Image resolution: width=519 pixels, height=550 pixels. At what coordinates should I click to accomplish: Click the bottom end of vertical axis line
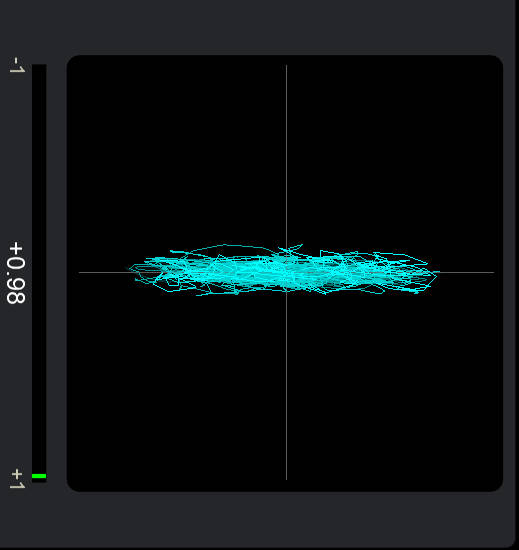pos(287,478)
